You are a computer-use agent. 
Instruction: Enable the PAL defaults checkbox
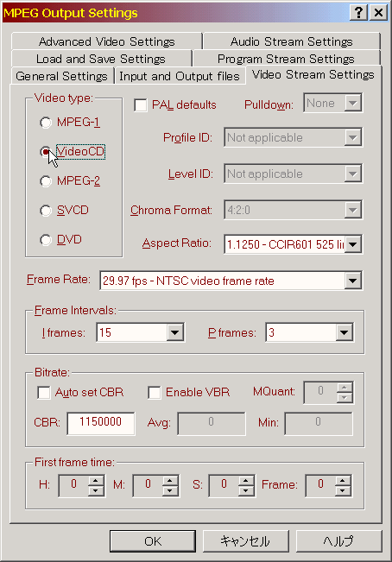click(x=140, y=105)
